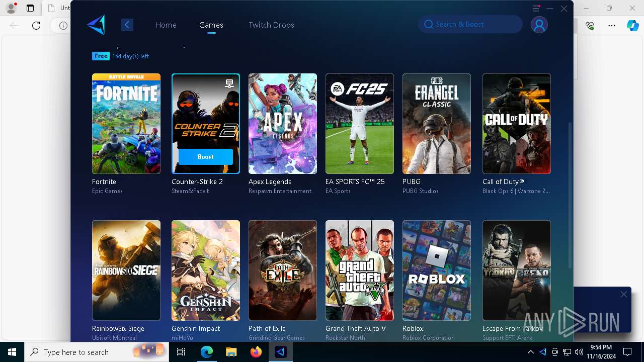Click the browser profile icon

(11, 8)
